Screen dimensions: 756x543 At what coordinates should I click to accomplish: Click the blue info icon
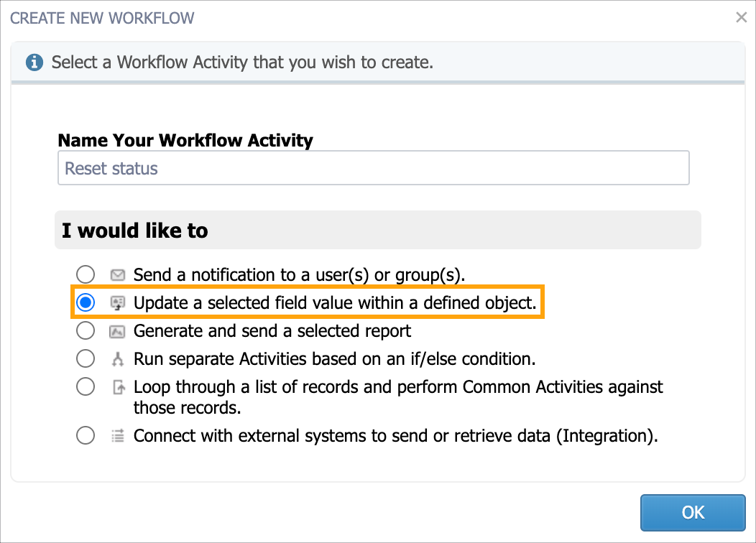point(34,62)
